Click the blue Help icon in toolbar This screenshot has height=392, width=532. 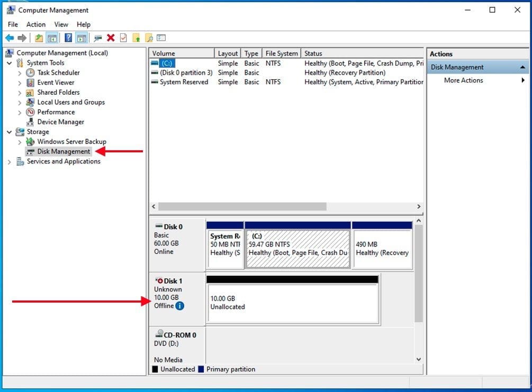(x=68, y=38)
